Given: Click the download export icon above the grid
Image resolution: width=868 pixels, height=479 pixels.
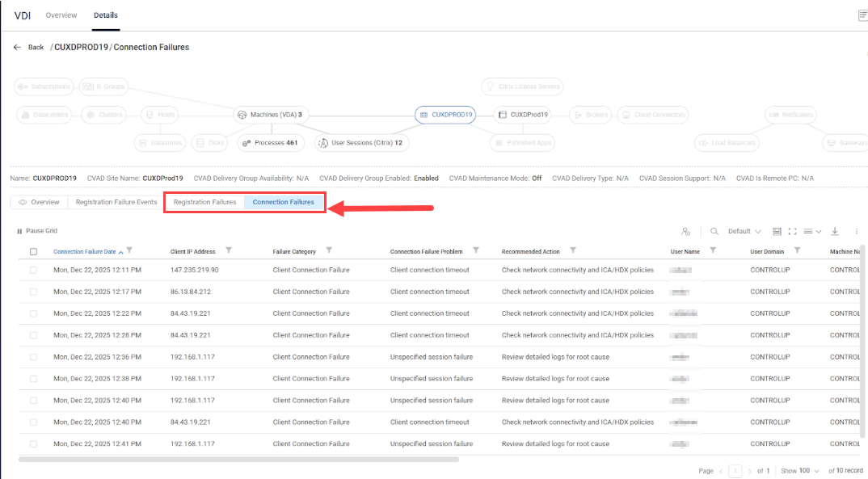Looking at the screenshot, I should click(834, 232).
